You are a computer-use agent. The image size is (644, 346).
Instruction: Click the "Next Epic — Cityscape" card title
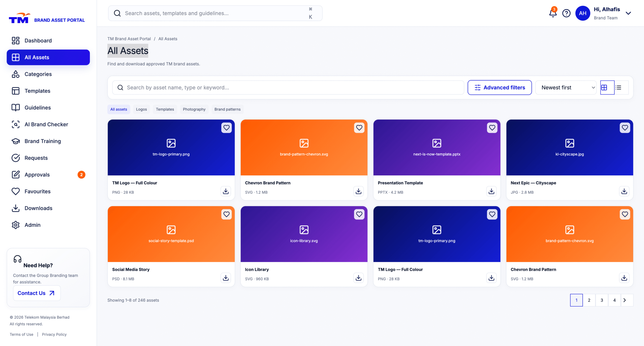click(x=533, y=183)
